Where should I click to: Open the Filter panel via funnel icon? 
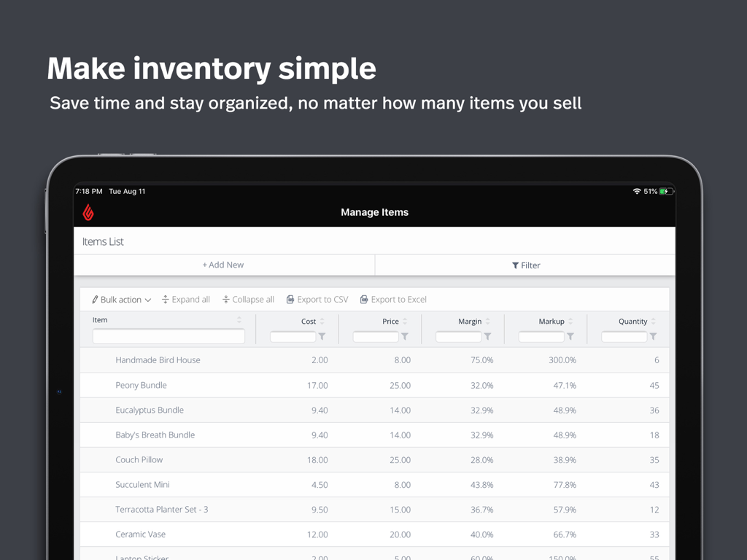pos(516,265)
